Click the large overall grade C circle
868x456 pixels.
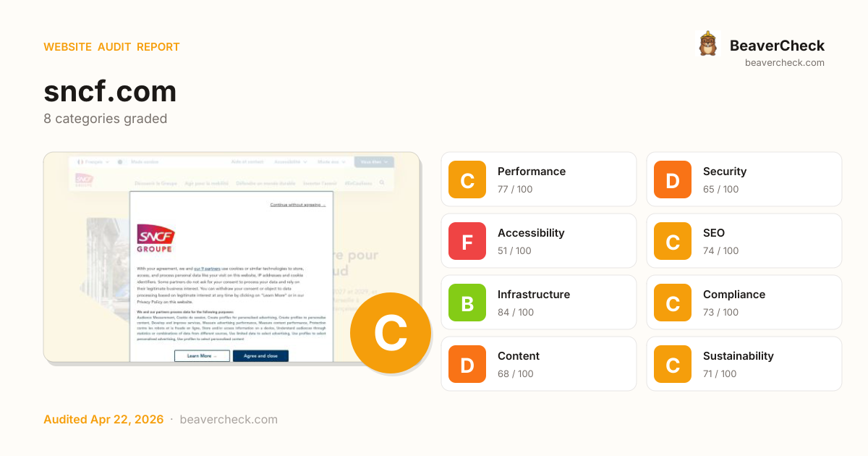[x=391, y=333]
